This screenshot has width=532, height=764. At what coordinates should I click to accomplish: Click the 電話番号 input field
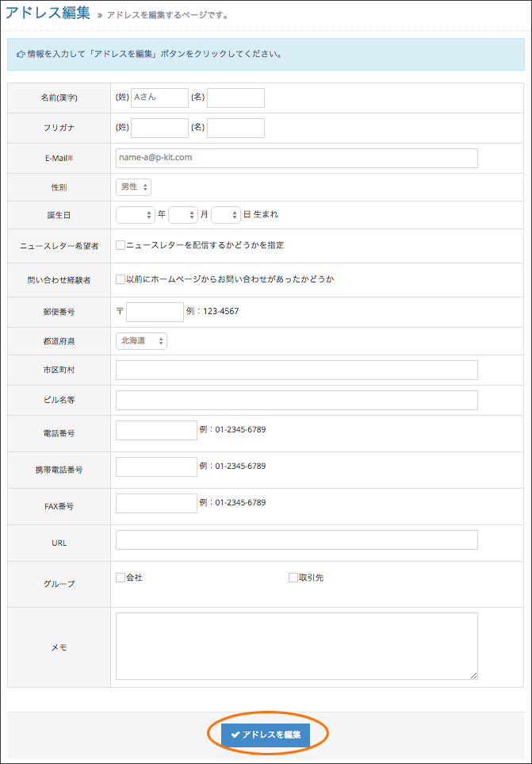(156, 430)
